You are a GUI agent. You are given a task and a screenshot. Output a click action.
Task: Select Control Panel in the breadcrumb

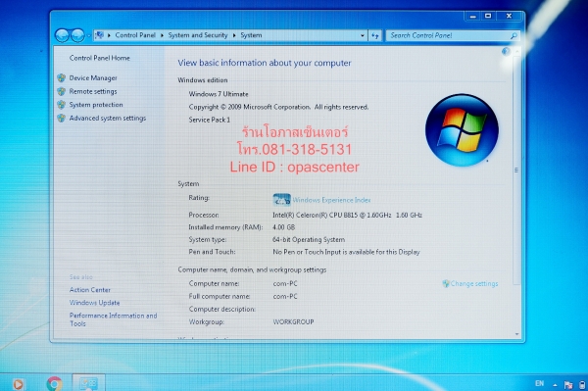[135, 35]
